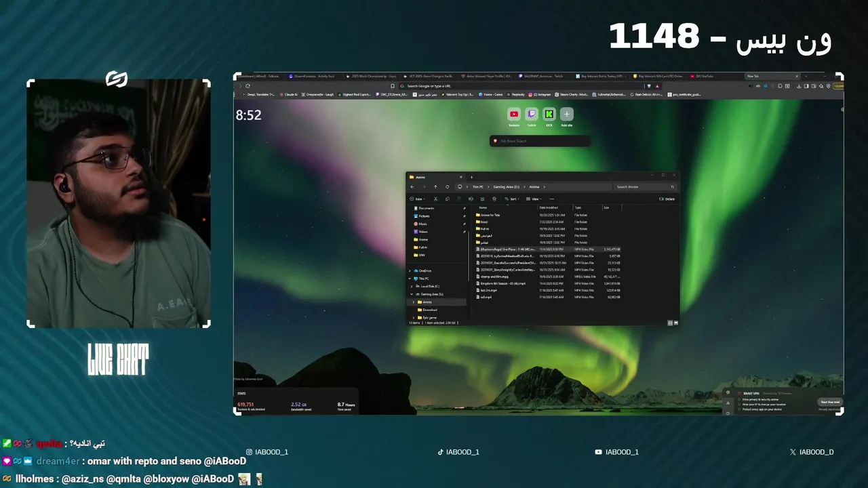
Task: Click the Search Anime field
Action: pyautogui.click(x=645, y=186)
